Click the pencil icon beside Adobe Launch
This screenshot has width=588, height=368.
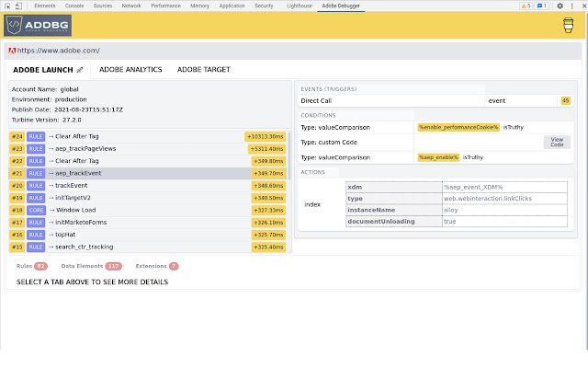click(80, 69)
